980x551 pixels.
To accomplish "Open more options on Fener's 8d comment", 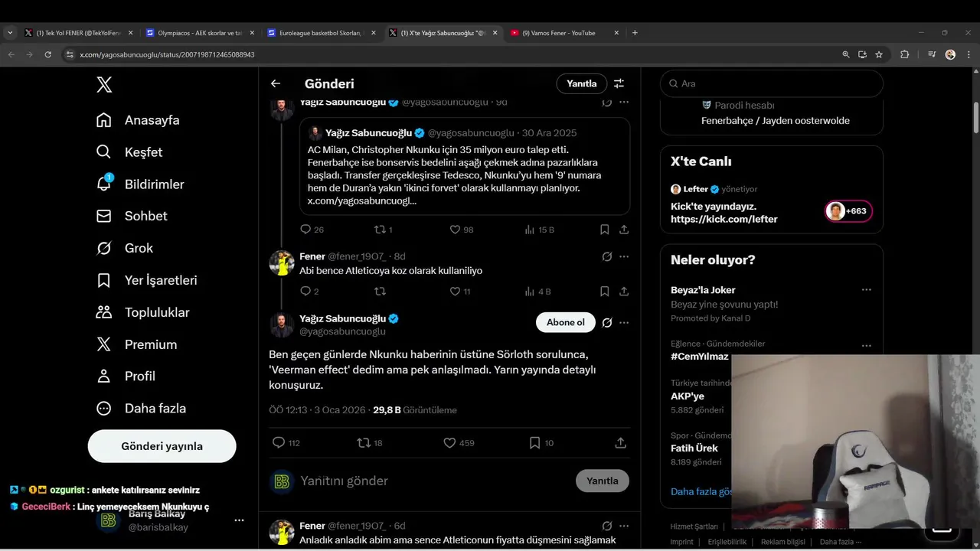I will point(624,257).
